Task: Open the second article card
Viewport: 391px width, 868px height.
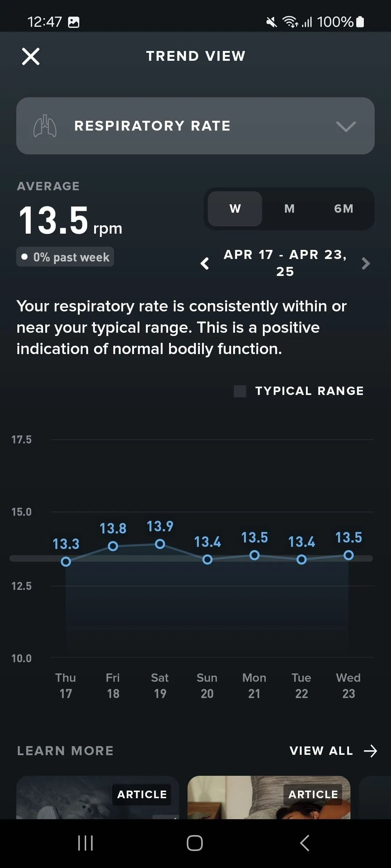Action: point(269,797)
